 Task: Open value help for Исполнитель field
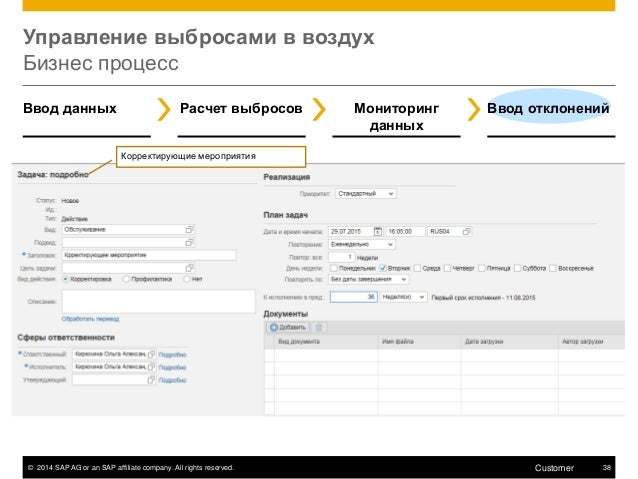(152, 366)
